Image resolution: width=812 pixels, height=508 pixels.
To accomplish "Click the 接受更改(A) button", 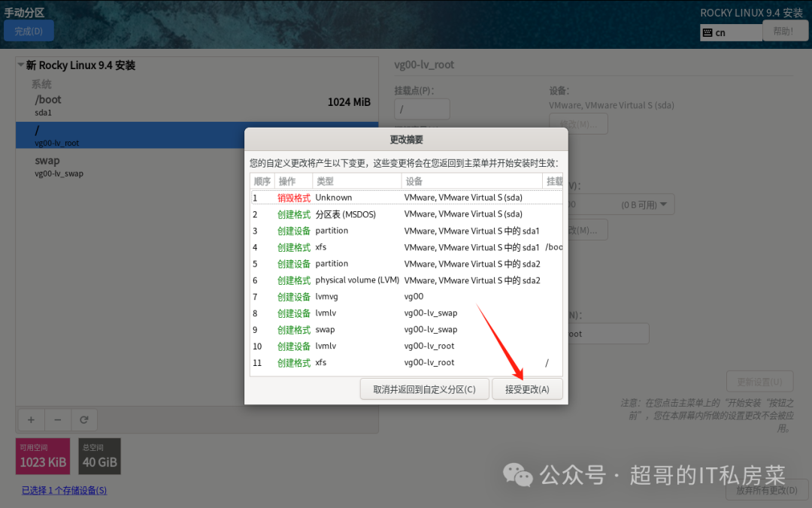I will pyautogui.click(x=527, y=389).
